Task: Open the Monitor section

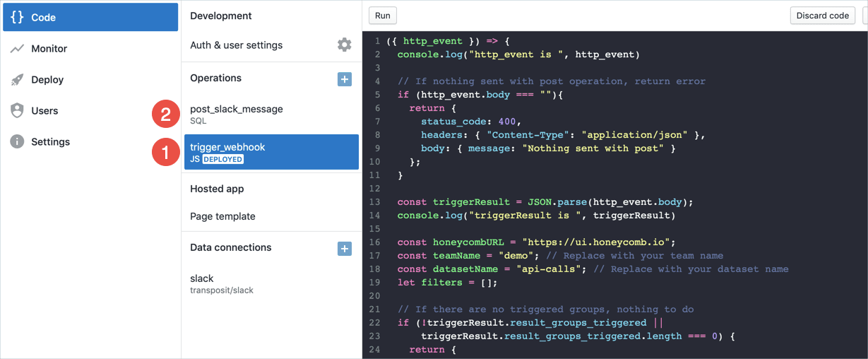Action: pyautogui.click(x=49, y=49)
